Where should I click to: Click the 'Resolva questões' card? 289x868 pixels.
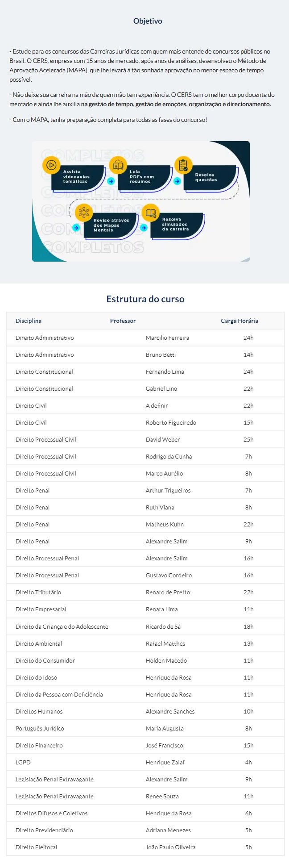210,177
